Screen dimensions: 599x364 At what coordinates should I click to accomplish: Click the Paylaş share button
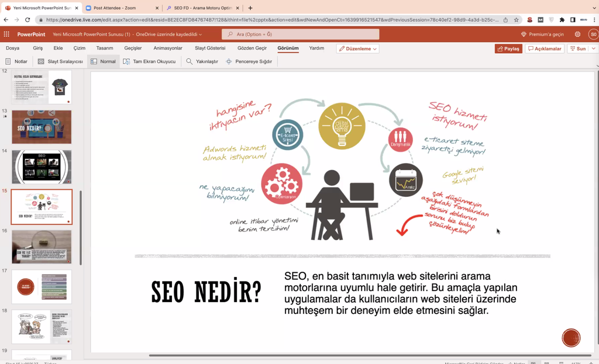pos(508,49)
